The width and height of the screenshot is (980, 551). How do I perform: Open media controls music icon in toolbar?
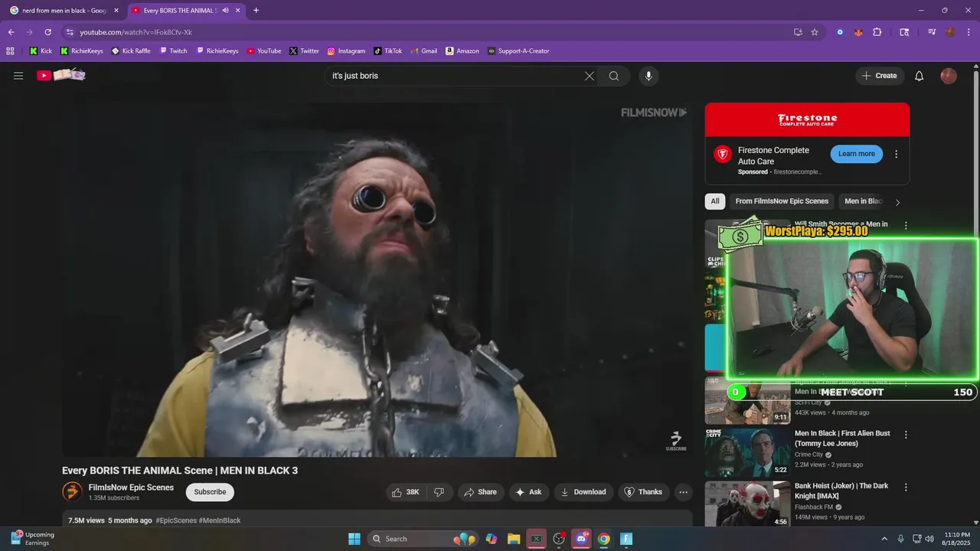click(932, 32)
